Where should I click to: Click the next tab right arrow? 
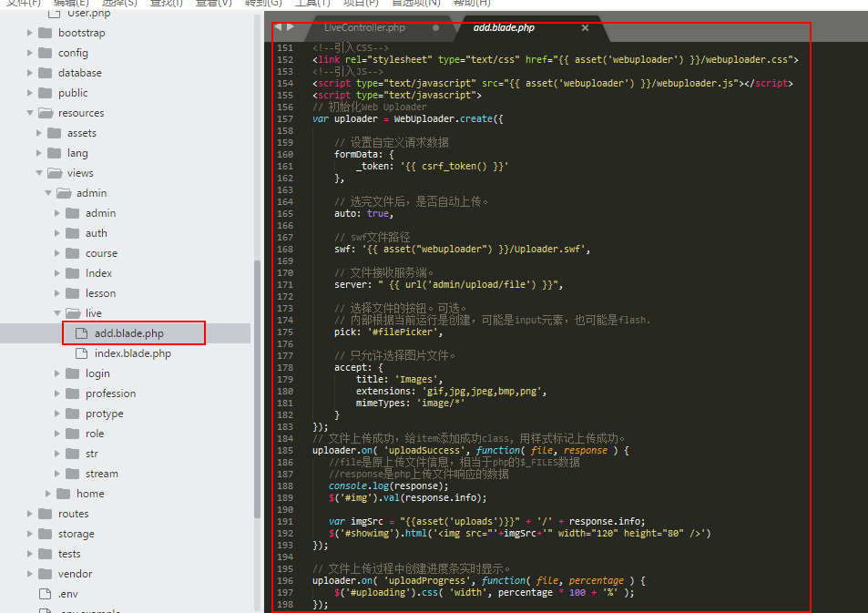[290, 27]
